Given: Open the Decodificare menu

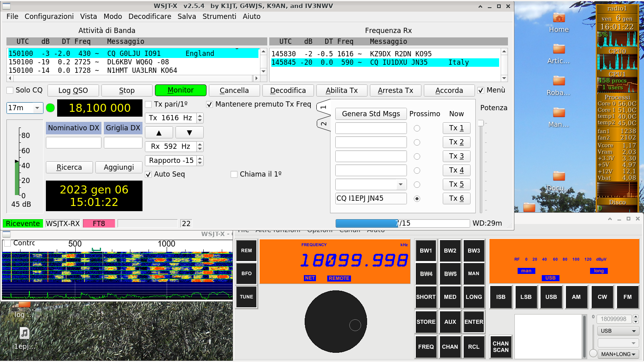Looking at the screenshot, I should pos(150,16).
